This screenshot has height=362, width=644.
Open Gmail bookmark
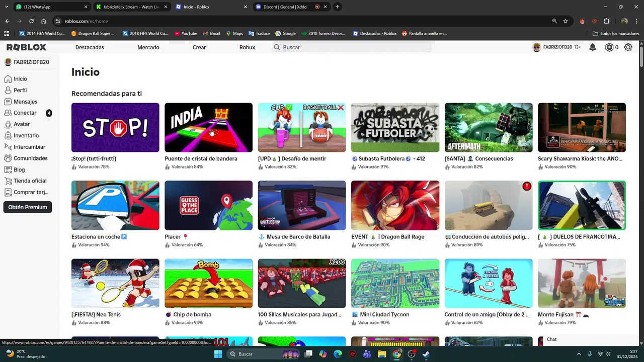(x=211, y=34)
